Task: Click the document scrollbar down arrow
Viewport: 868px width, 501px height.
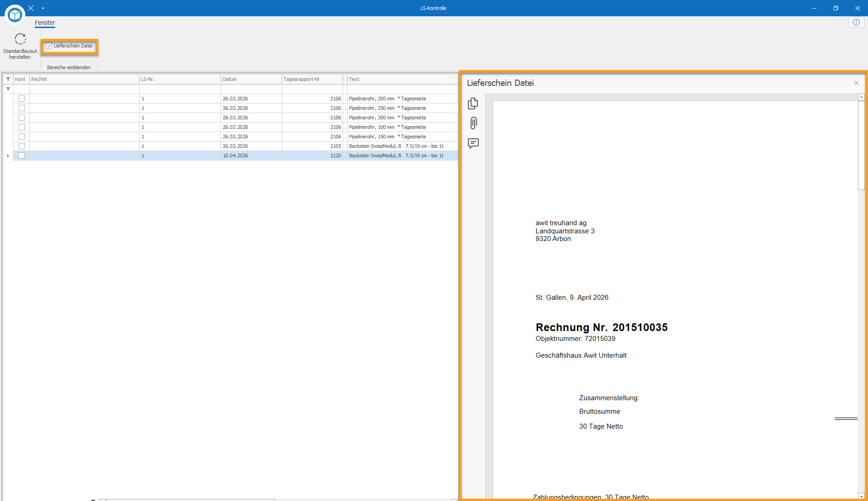Action: (861, 496)
